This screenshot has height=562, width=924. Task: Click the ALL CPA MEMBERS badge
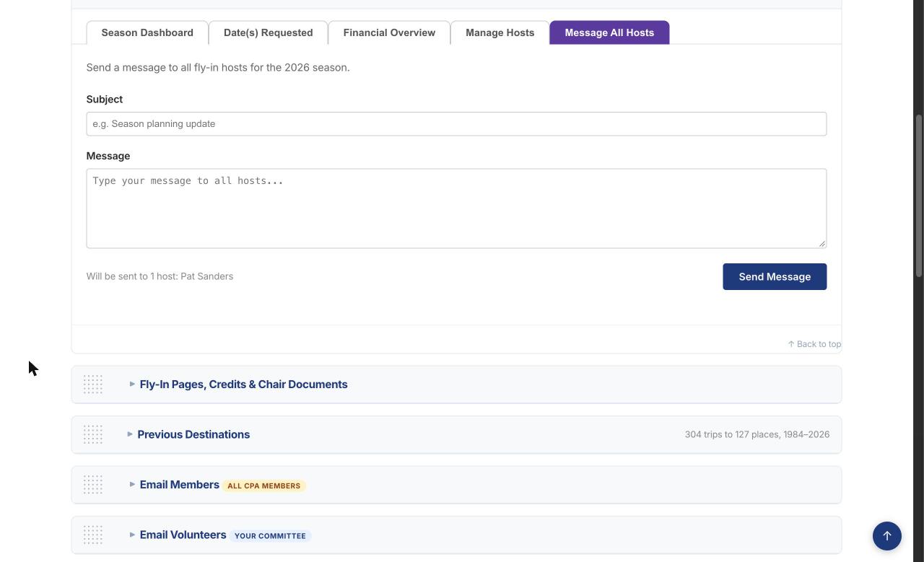264,486
